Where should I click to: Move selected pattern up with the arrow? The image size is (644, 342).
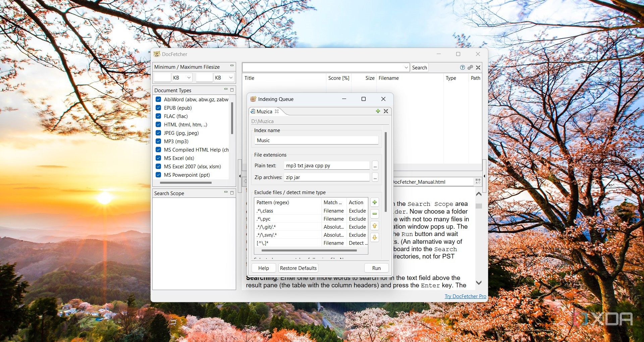click(375, 226)
